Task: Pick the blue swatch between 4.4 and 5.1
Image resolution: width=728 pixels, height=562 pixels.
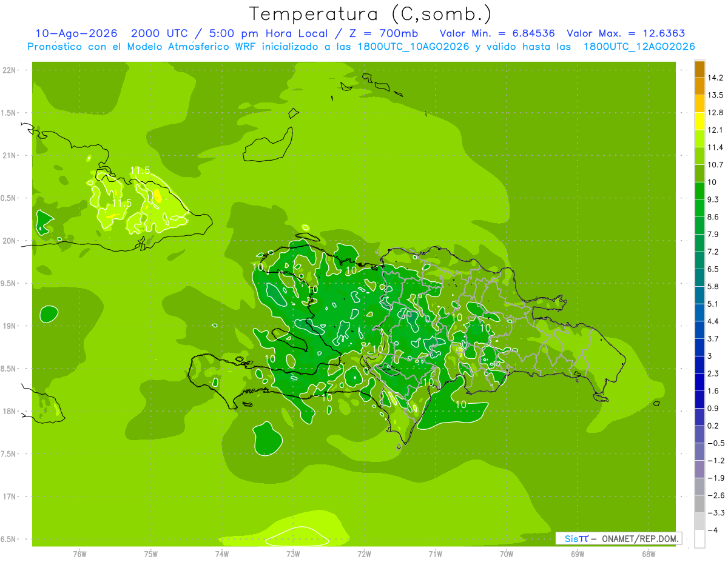Action: click(x=699, y=313)
